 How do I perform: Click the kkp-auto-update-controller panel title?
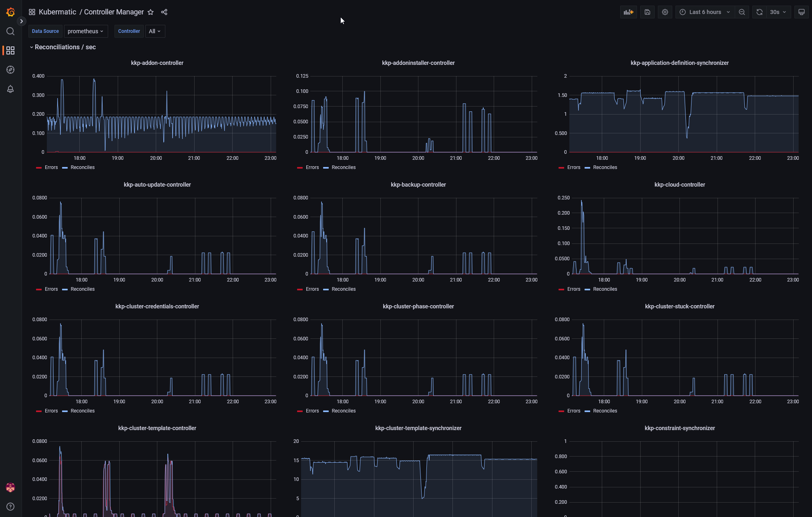coord(157,185)
